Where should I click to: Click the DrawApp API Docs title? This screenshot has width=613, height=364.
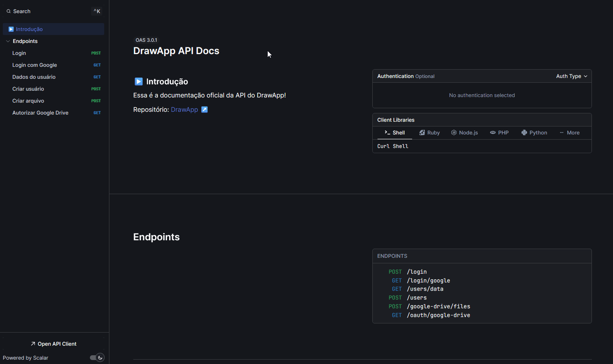pos(176,51)
